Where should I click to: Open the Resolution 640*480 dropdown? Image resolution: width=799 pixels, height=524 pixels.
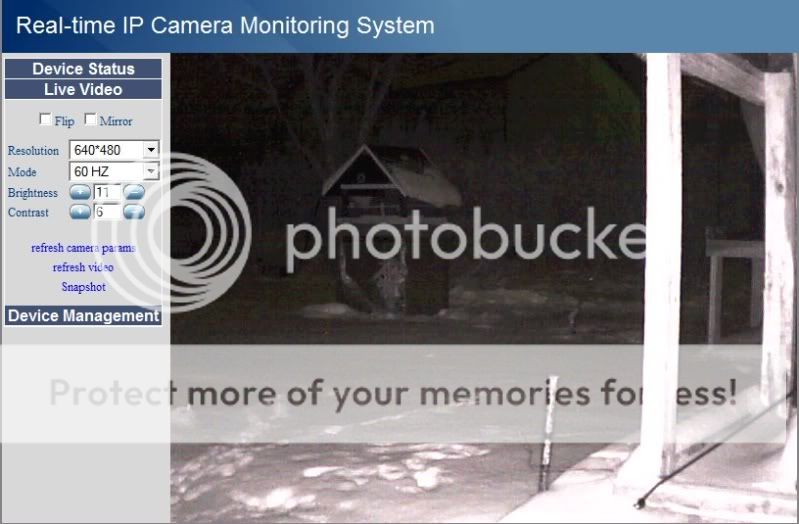tap(114, 150)
